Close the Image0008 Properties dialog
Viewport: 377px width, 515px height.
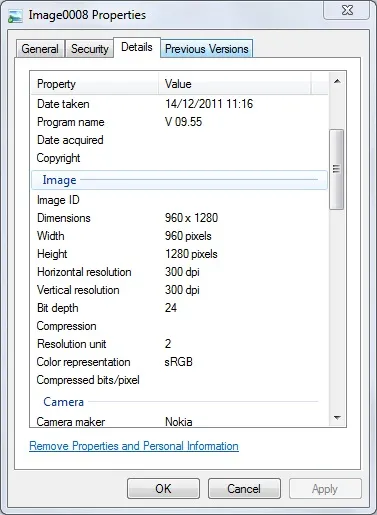(x=347, y=11)
